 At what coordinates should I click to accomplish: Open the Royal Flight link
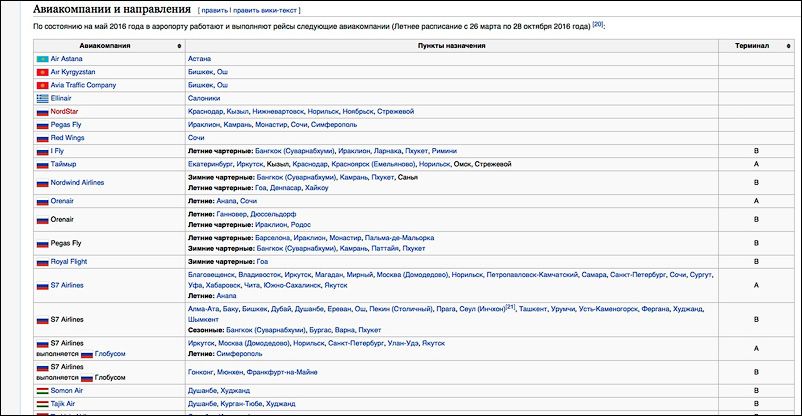[x=69, y=262]
